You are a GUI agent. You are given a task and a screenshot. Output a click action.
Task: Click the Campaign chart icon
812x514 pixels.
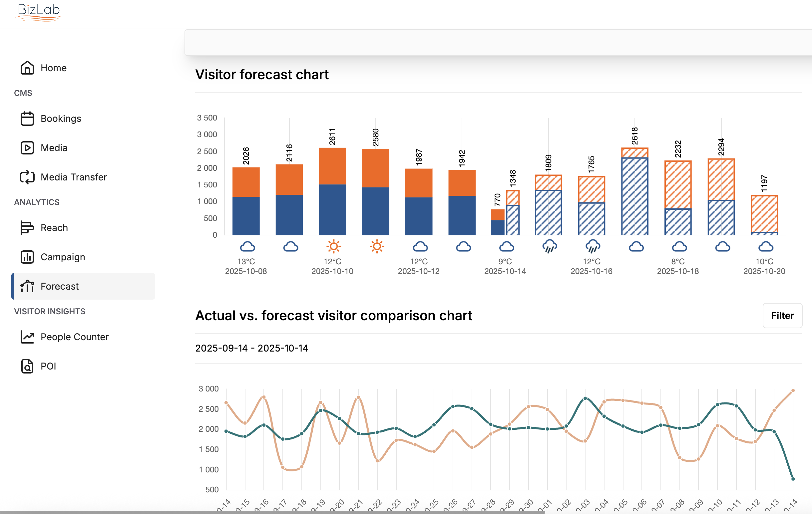[27, 257]
